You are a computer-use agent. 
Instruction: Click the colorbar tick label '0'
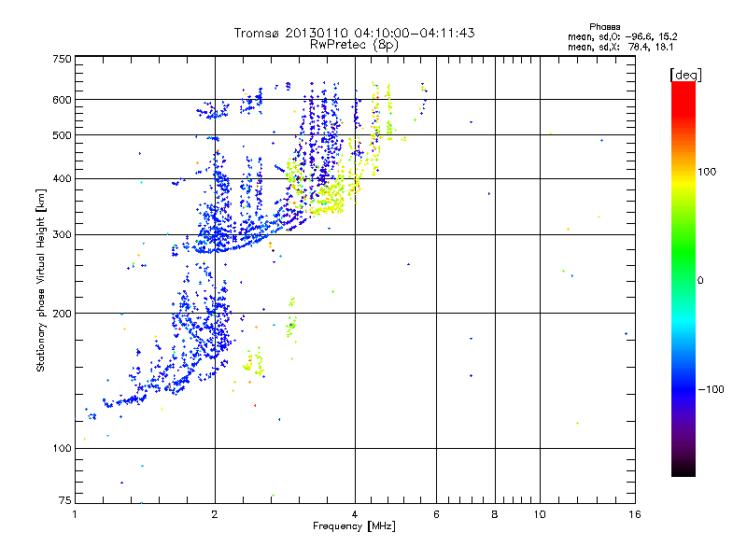click(x=700, y=281)
